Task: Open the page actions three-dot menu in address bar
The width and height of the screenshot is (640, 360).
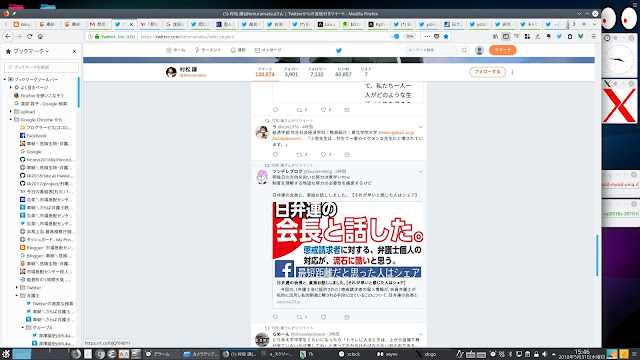Action: point(427,36)
